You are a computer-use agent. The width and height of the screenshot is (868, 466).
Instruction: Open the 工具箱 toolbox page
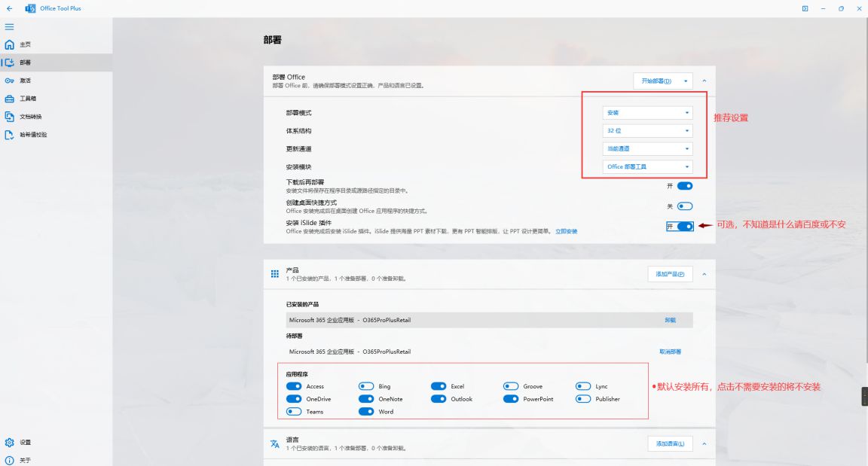pos(56,99)
